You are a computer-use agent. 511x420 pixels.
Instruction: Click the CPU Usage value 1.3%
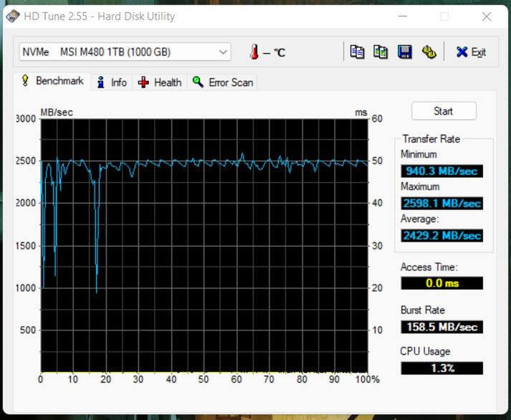point(442,368)
